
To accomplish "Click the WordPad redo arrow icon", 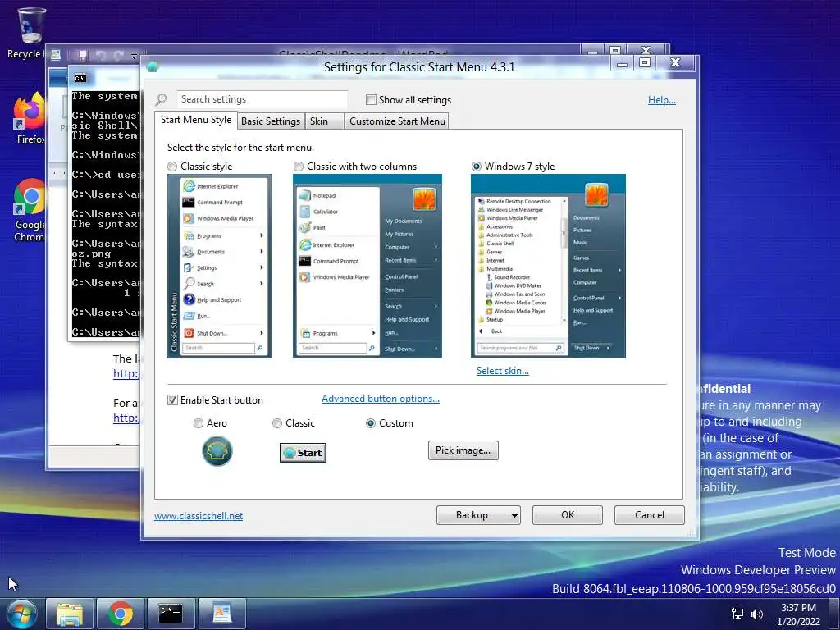I will [118, 55].
